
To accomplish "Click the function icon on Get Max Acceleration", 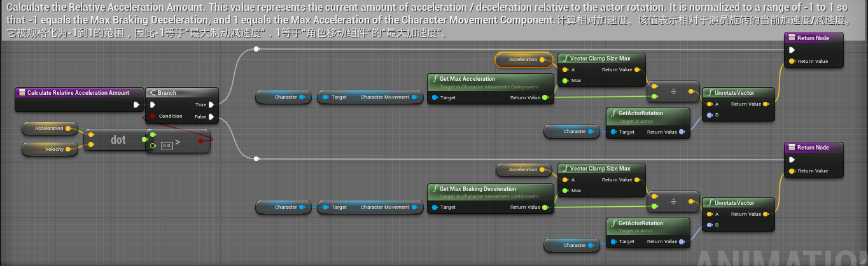I will [x=435, y=79].
